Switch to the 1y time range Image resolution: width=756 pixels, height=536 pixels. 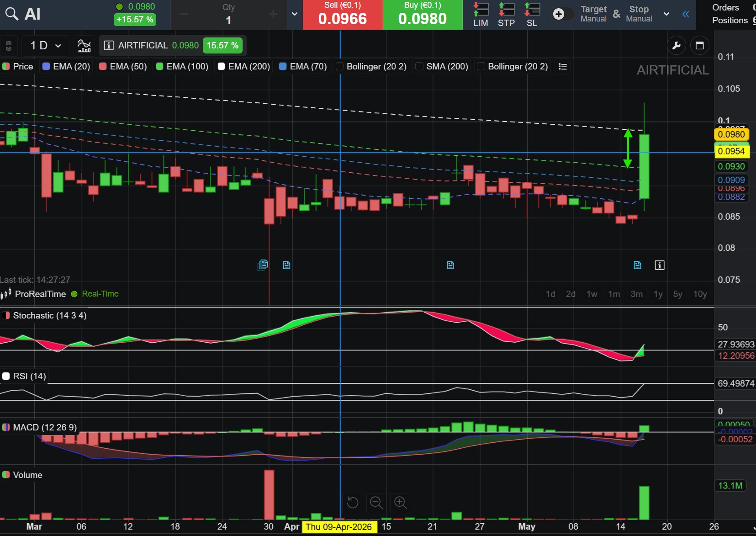click(658, 294)
